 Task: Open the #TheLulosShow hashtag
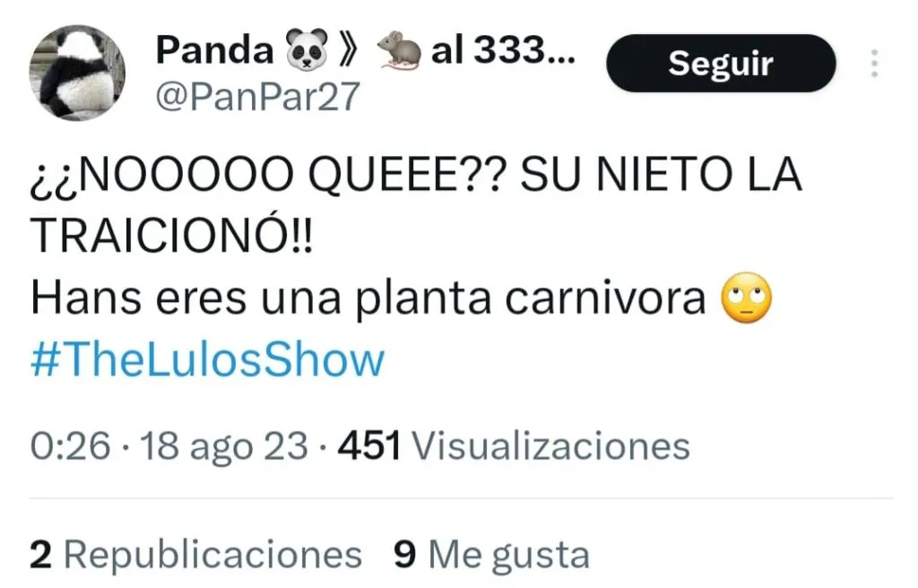pyautogui.click(x=207, y=359)
